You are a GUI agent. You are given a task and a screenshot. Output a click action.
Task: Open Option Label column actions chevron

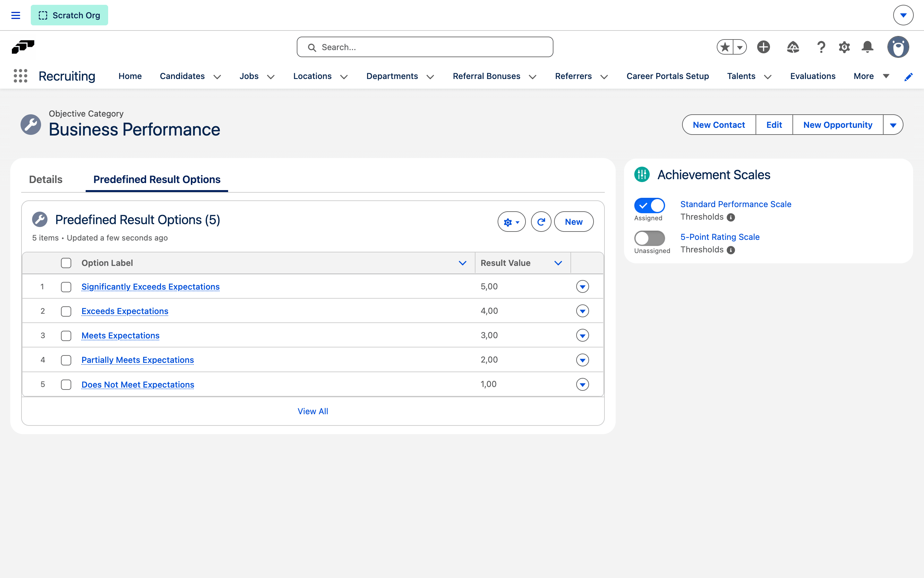462,263
